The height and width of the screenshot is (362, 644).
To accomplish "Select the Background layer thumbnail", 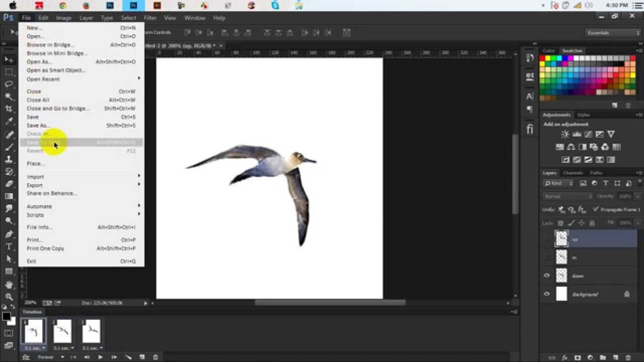I will point(561,294).
